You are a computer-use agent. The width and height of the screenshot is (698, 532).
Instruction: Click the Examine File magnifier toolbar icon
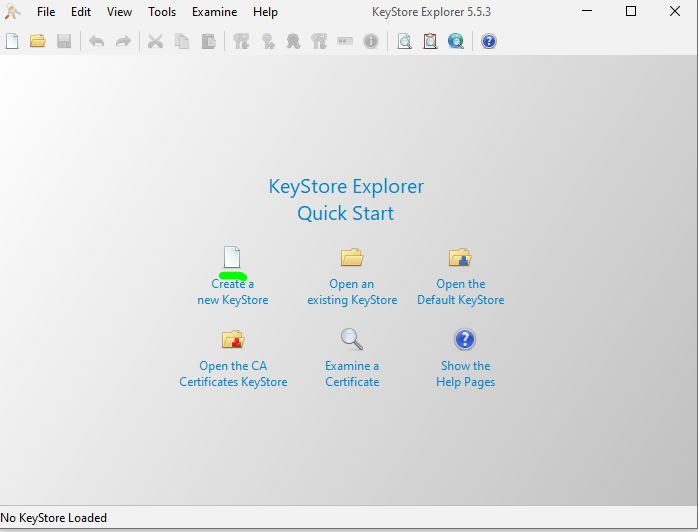pos(404,41)
